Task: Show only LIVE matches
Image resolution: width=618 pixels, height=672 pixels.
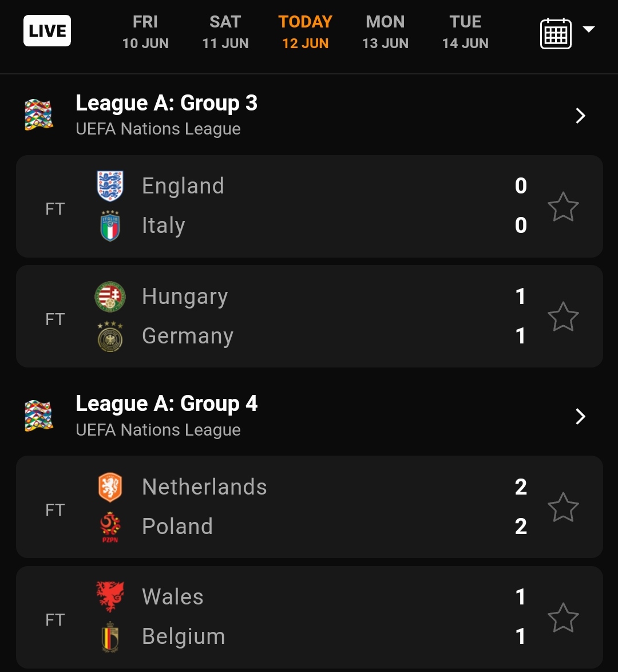Action: coord(47,31)
